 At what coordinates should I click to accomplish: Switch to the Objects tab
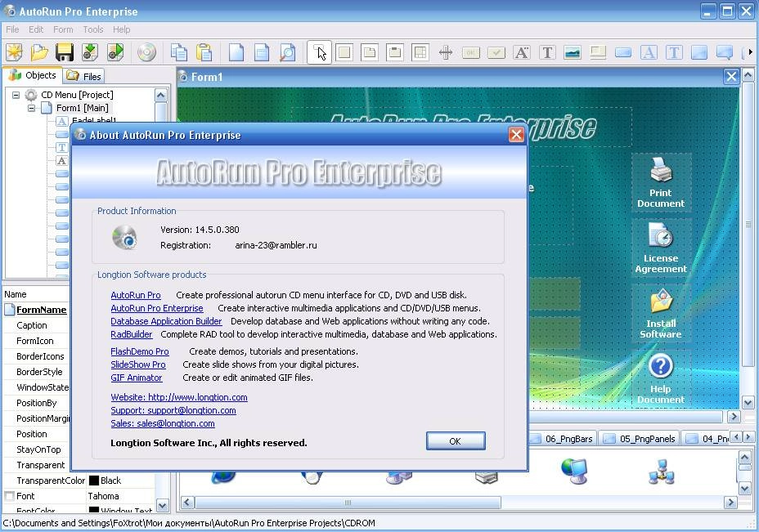tap(33, 75)
